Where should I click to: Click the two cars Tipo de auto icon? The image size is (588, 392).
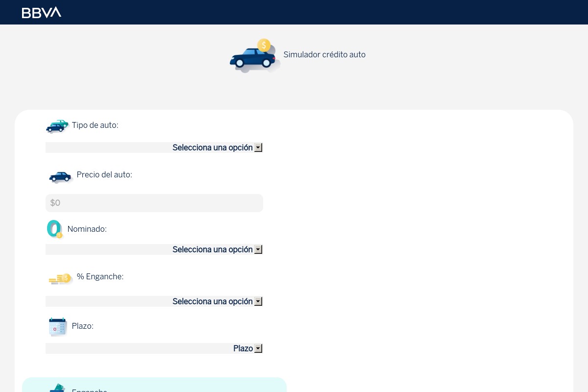coord(57,126)
